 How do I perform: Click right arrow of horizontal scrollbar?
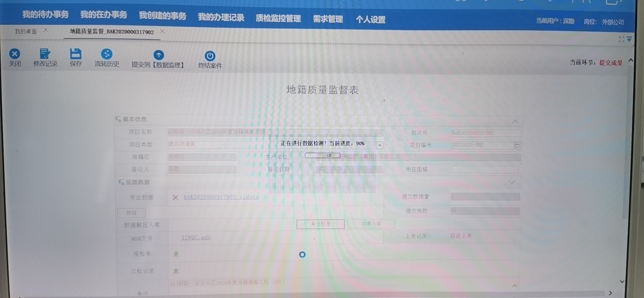(610, 293)
